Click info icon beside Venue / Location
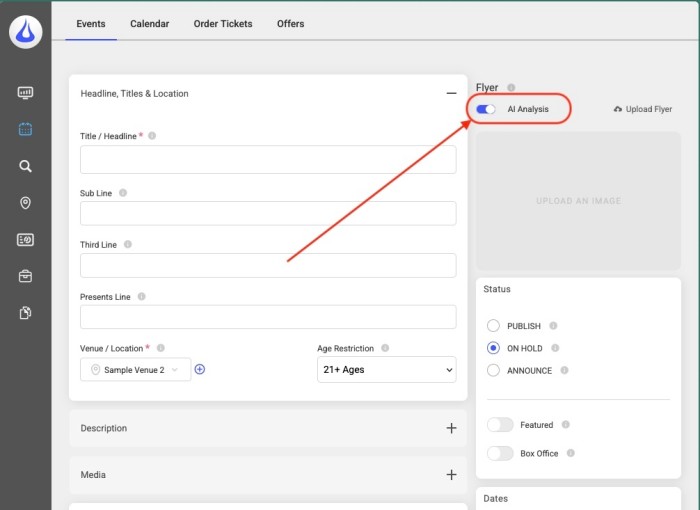This screenshot has width=700, height=510. pyautogui.click(x=161, y=348)
